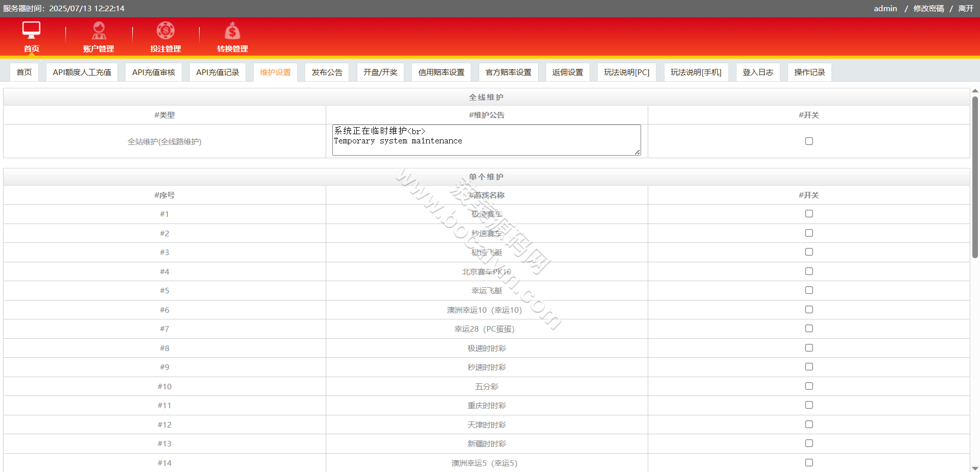Viewport: 980px width, 472px height.
Task: Toggle maintenance for 北京赛车PK10
Action: 809,271
